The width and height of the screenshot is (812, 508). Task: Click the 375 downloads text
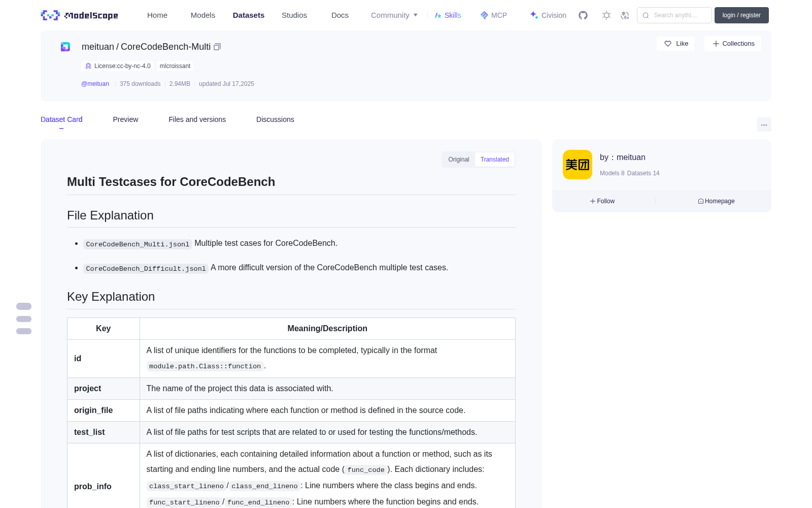click(x=140, y=84)
